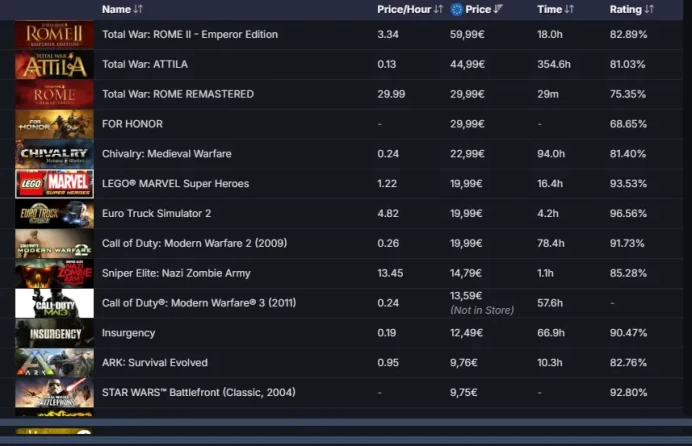The height and width of the screenshot is (446, 692).
Task: Open Call of Duty: Modern Warfare 2 (2009)
Action: click(x=194, y=244)
